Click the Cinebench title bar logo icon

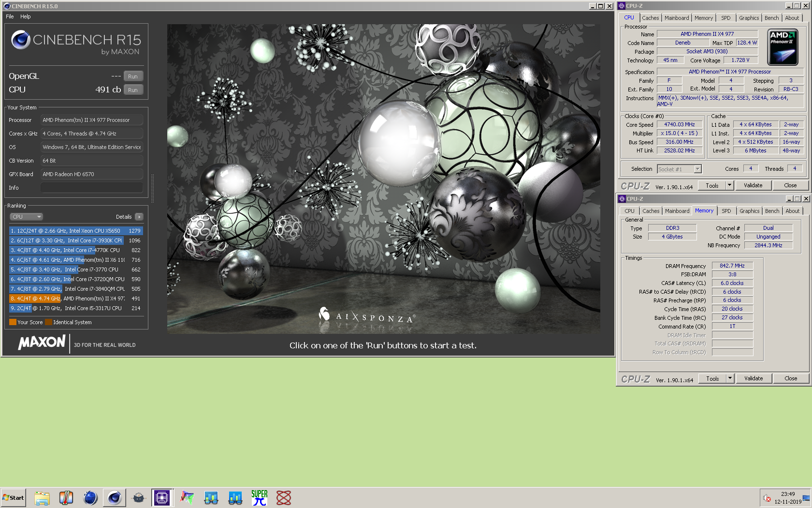pos(7,6)
